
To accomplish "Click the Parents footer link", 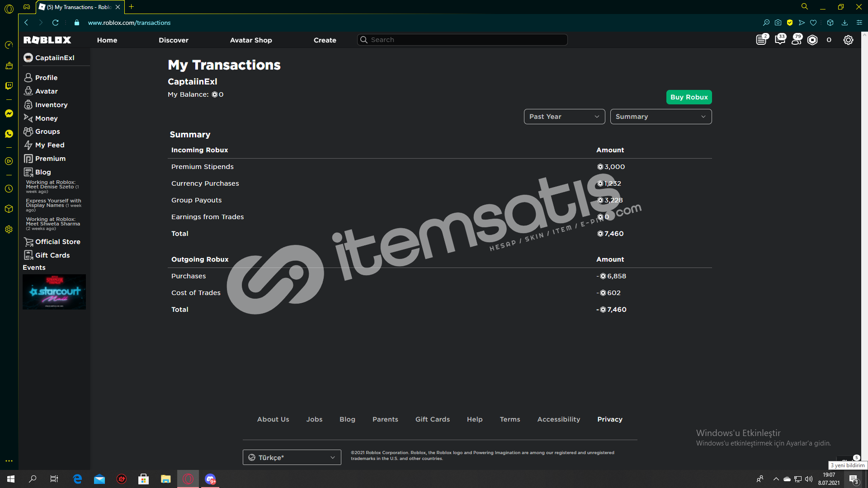I will [385, 419].
